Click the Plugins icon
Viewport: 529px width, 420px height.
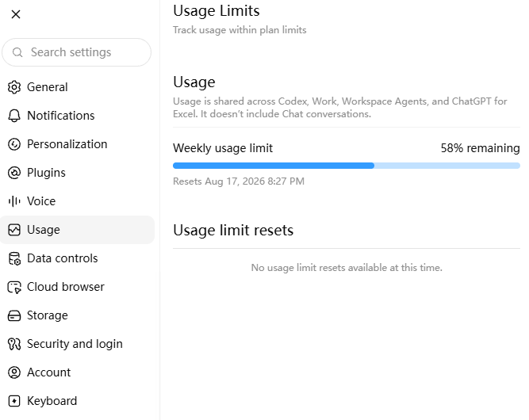[14, 173]
